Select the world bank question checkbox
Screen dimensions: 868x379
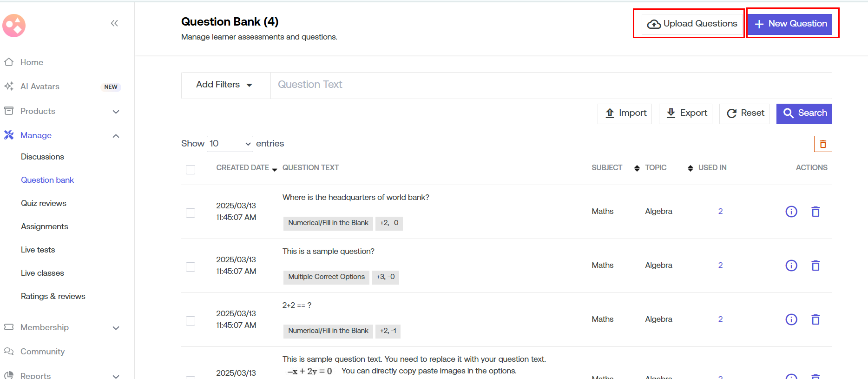click(x=191, y=213)
